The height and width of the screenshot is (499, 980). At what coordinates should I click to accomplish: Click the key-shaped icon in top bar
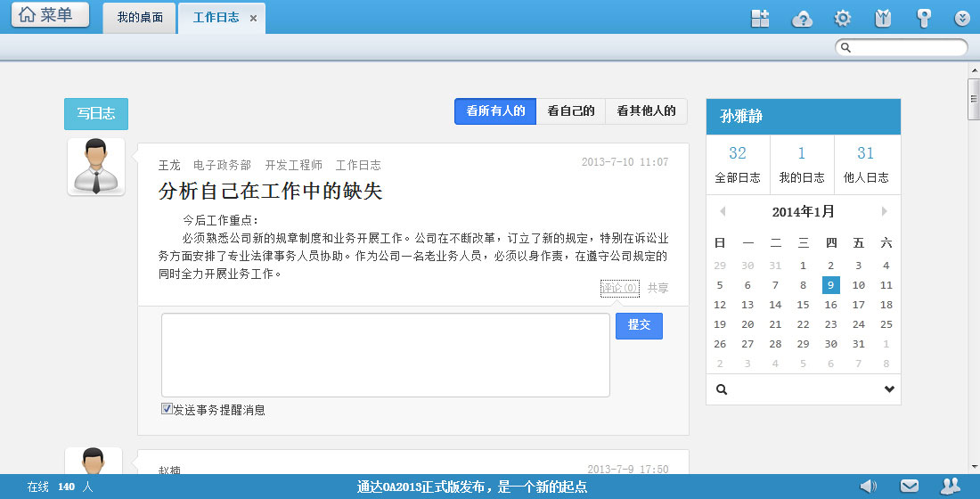[x=924, y=18]
